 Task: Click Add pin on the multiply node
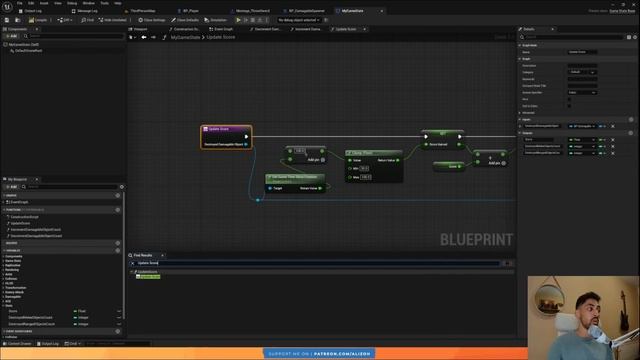click(316, 160)
